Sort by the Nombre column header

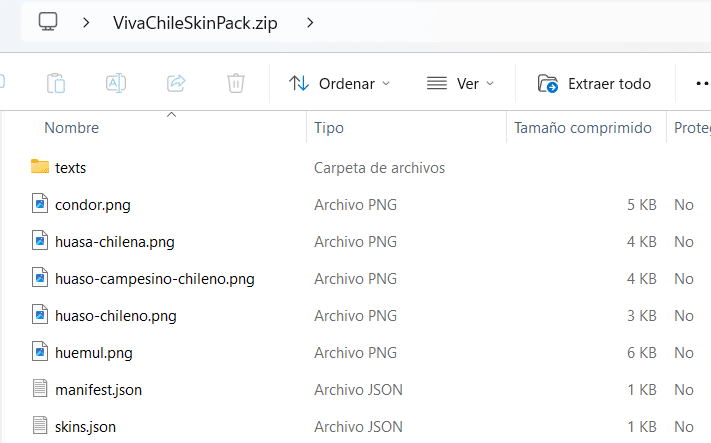coord(72,128)
